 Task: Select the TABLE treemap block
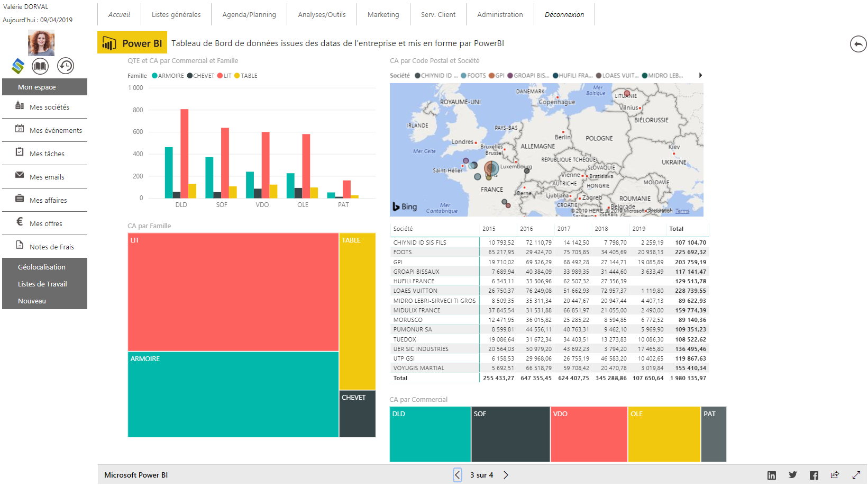[358, 311]
